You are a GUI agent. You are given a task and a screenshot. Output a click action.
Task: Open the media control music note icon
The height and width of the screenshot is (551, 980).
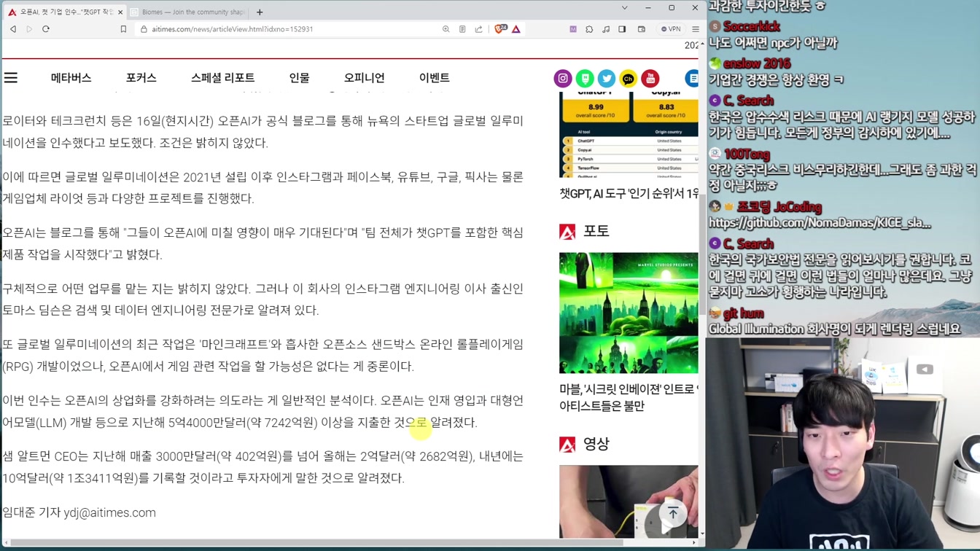tap(606, 29)
